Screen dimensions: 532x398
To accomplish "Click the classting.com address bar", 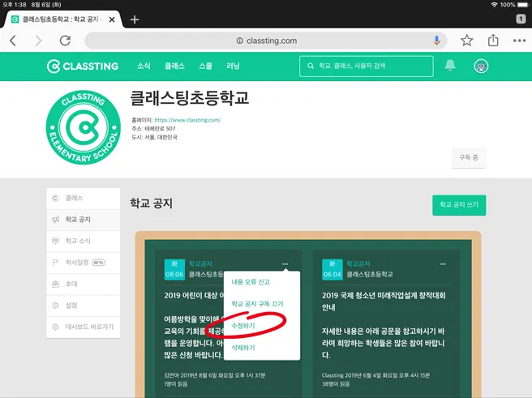I will point(266,41).
